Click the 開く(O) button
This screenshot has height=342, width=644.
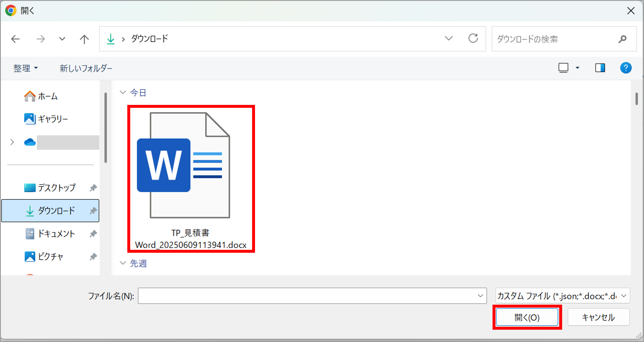pos(527,317)
